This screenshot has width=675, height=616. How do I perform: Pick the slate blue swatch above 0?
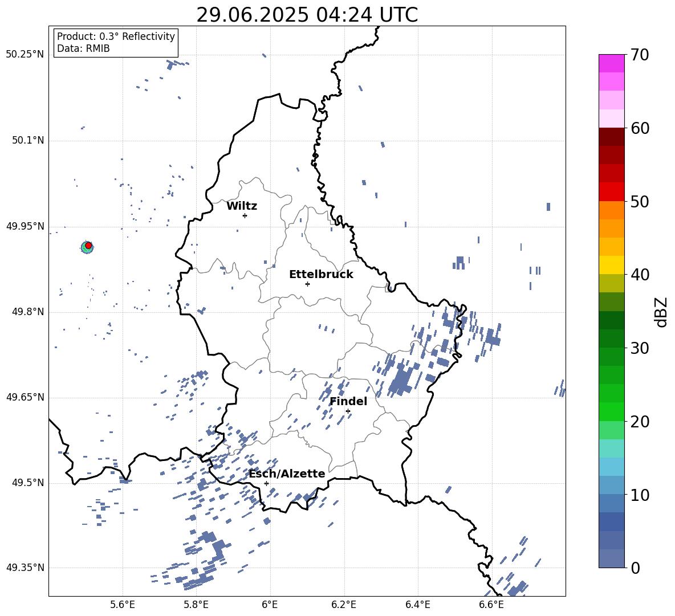pos(611,558)
